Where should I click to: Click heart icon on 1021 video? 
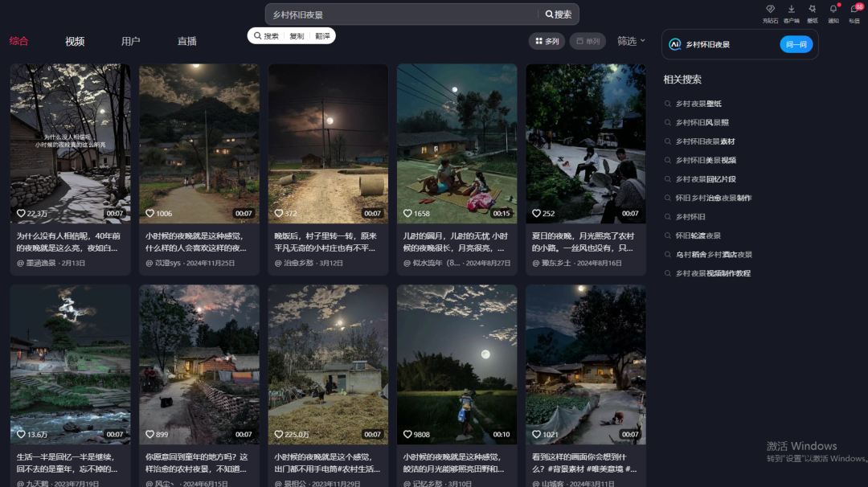(536, 435)
